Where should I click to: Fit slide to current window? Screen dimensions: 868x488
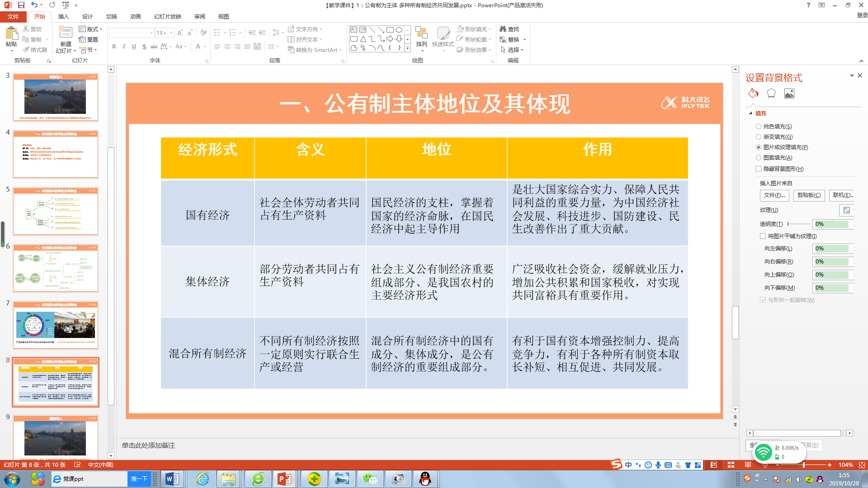(862, 465)
